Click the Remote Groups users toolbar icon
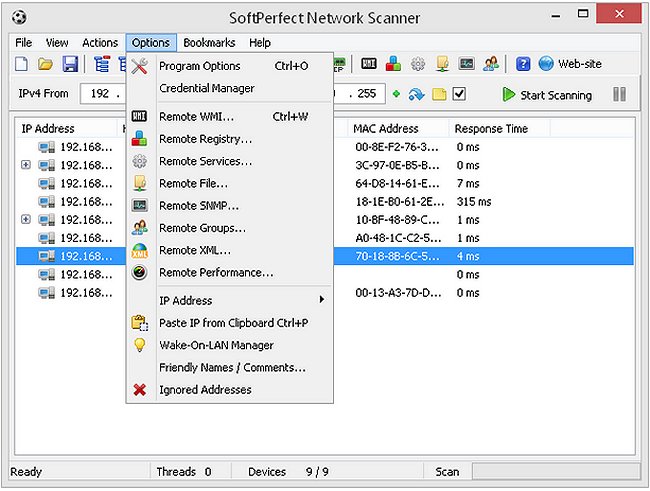 [490, 64]
